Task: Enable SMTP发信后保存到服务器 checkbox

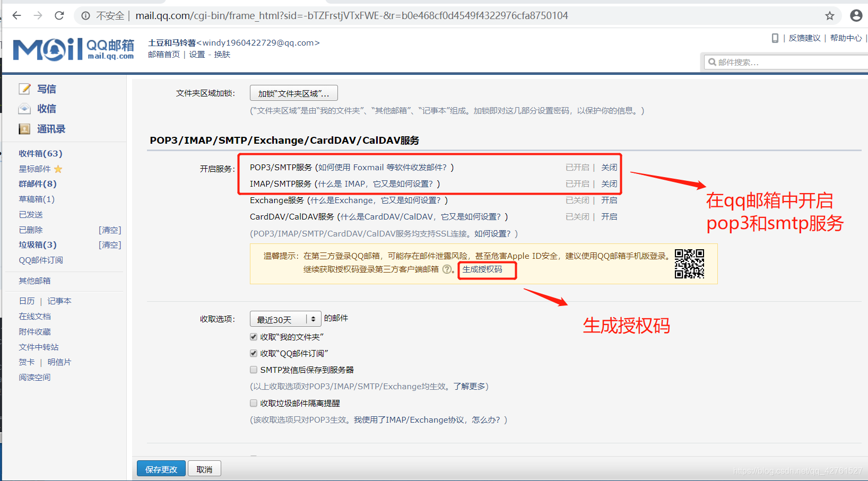Action: 254,370
